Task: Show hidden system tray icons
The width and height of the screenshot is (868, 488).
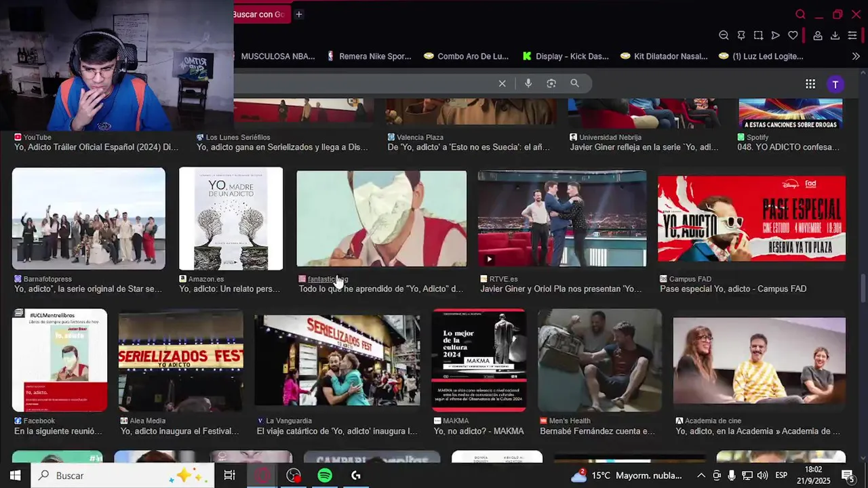Action: [701, 476]
